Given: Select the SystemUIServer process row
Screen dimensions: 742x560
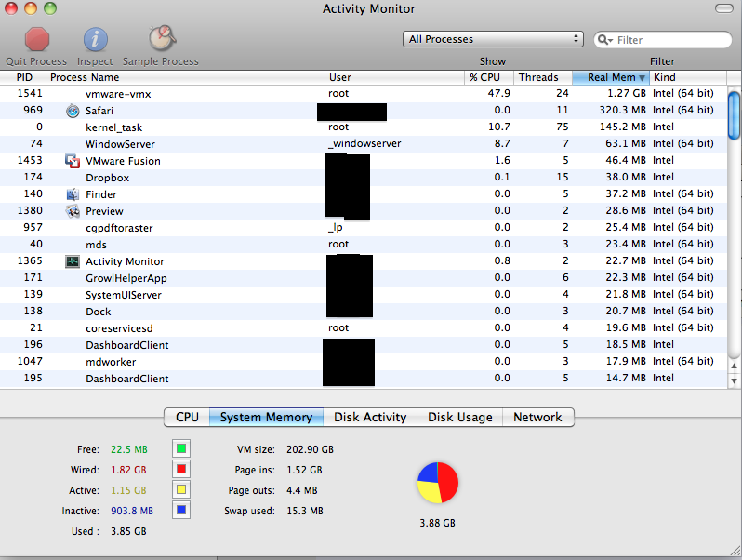Looking at the screenshot, I should (364, 295).
